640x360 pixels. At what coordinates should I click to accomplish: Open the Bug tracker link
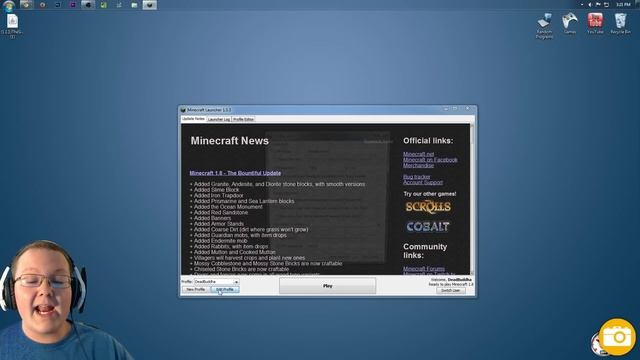click(x=417, y=177)
